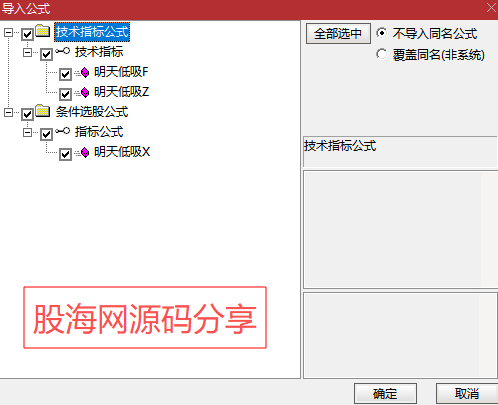Choose the 覆盖同名(非系统) radio option
This screenshot has height=405, width=498.
click(382, 54)
